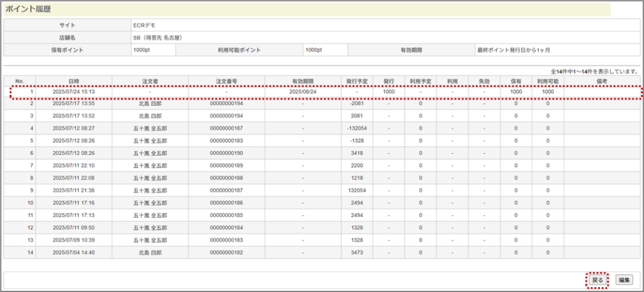Select the 備考 column header

pyautogui.click(x=600, y=81)
